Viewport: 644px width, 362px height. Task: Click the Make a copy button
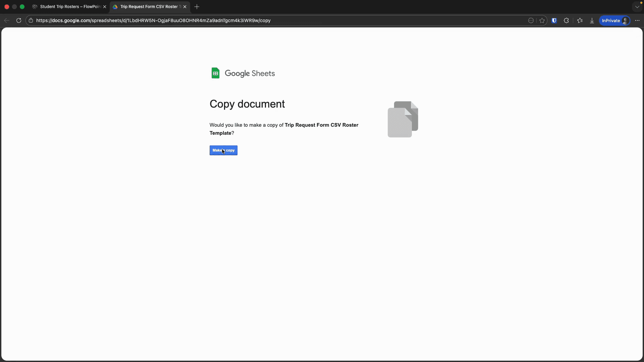pyautogui.click(x=223, y=150)
